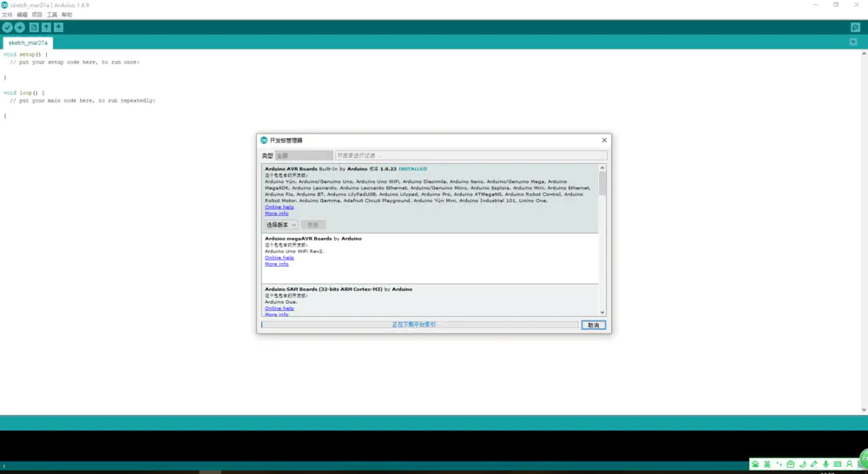The image size is (868, 474).
Task: Click the editor scroll-up arrow at right edge
Action: coord(864,54)
